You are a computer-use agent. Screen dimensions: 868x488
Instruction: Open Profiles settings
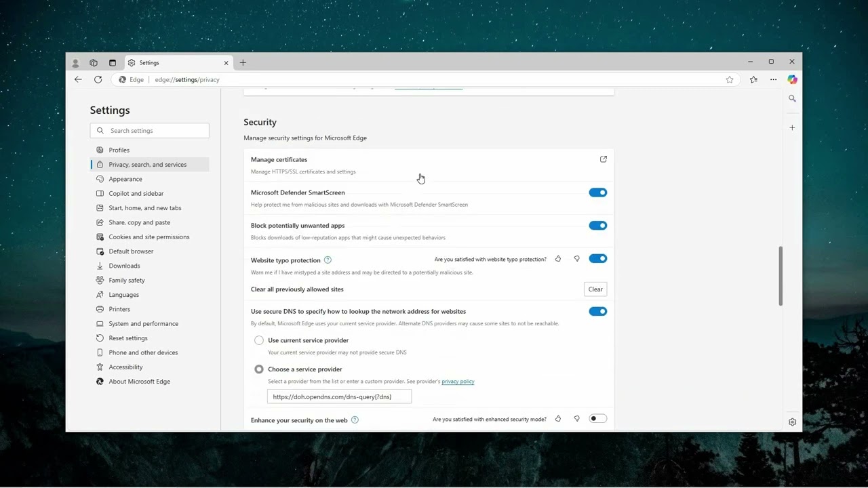[149, 150]
